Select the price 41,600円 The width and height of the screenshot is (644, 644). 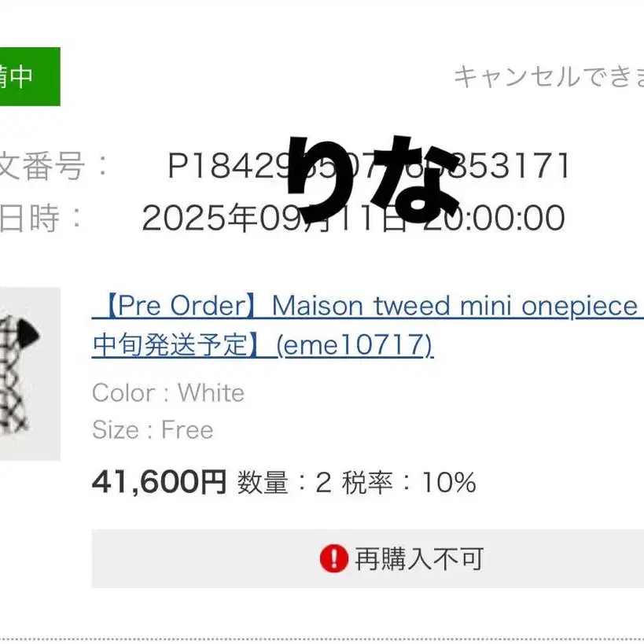pyautogui.click(x=159, y=482)
